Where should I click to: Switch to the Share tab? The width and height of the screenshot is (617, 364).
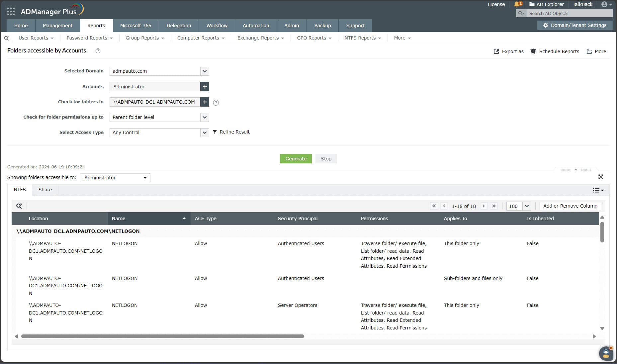pos(45,190)
